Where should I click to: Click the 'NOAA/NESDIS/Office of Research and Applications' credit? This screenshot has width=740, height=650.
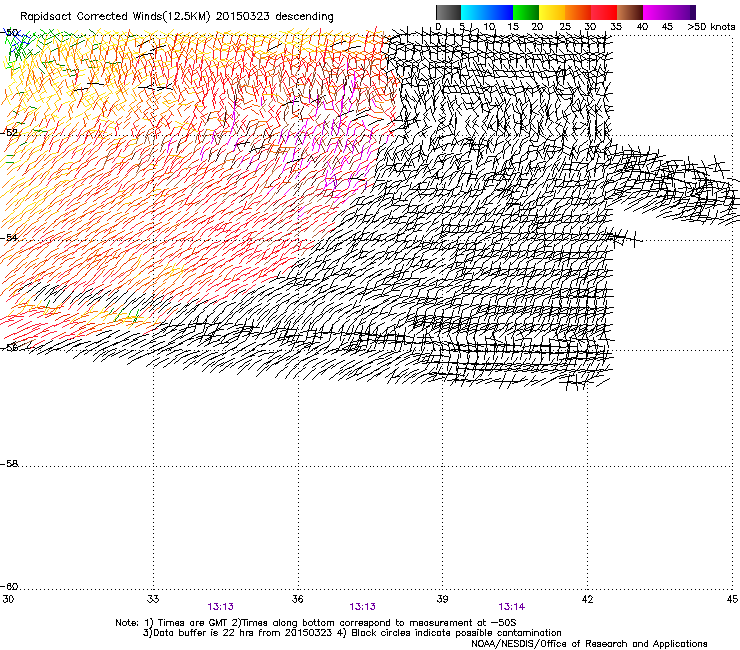pos(589,643)
